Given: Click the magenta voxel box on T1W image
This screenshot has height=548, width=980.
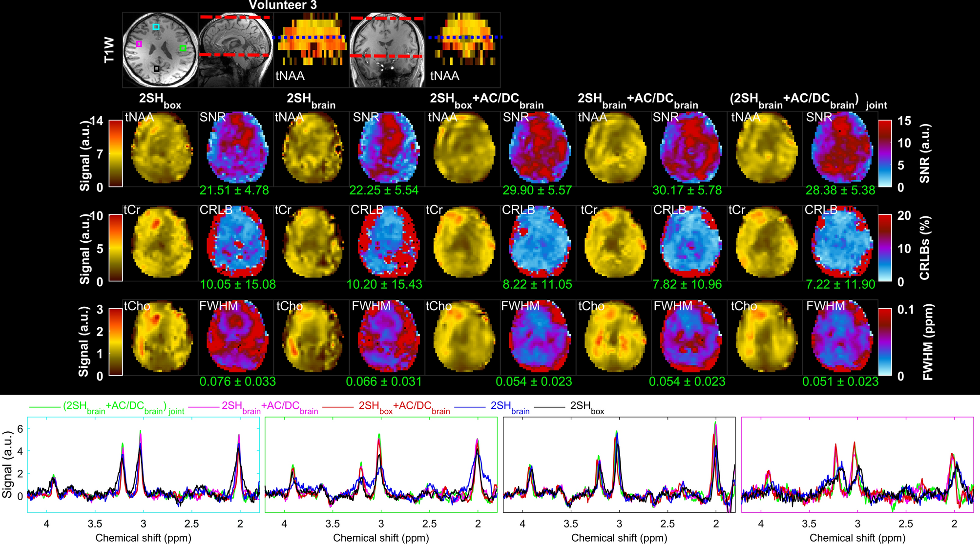Looking at the screenshot, I should [139, 44].
